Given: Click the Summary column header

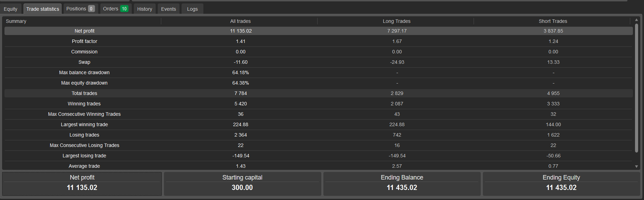Looking at the screenshot, I should pyautogui.click(x=16, y=21).
